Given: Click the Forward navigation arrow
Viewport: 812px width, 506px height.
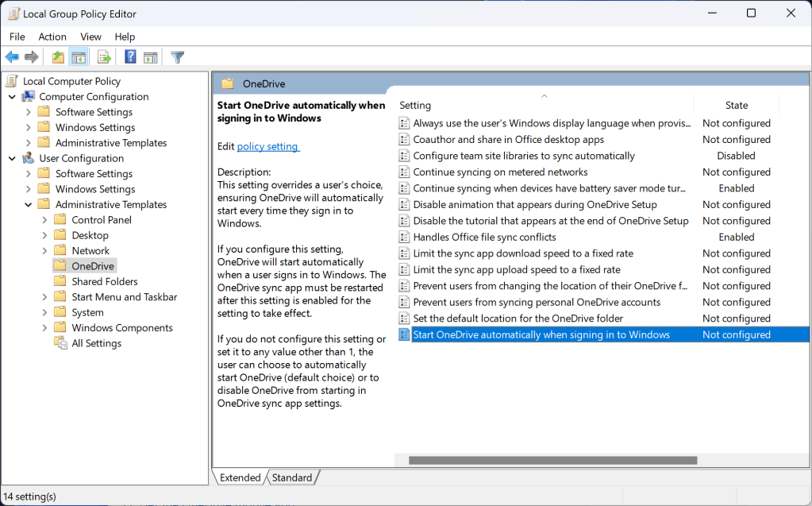Looking at the screenshot, I should (x=30, y=56).
